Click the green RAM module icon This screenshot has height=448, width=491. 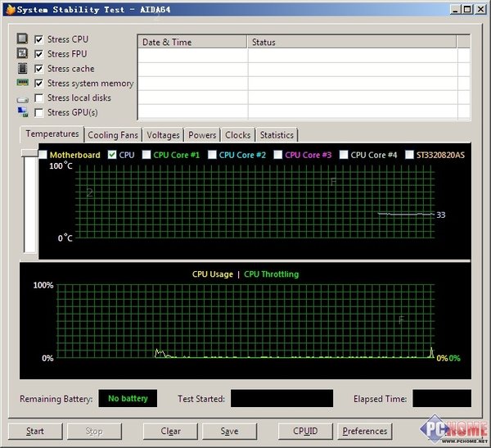tap(23, 83)
